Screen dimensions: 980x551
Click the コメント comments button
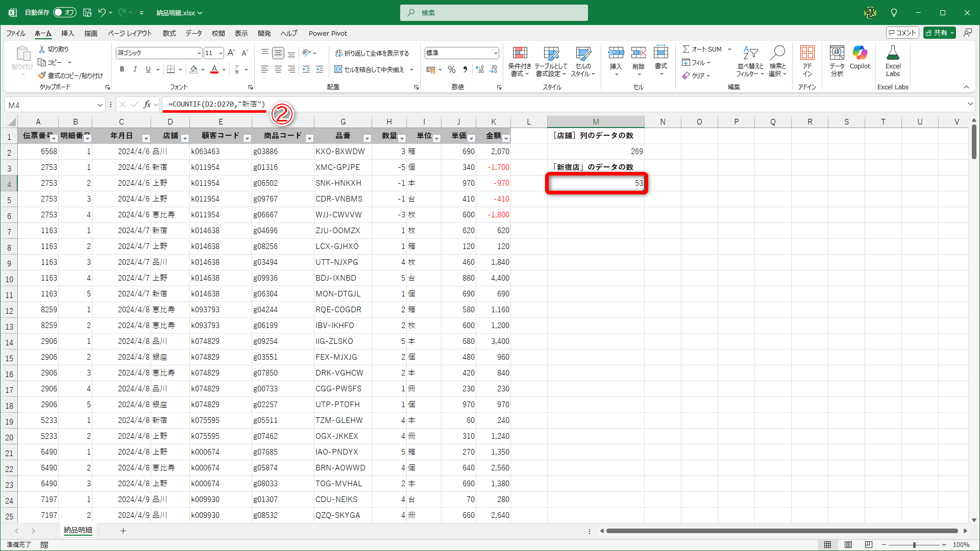pyautogui.click(x=902, y=33)
